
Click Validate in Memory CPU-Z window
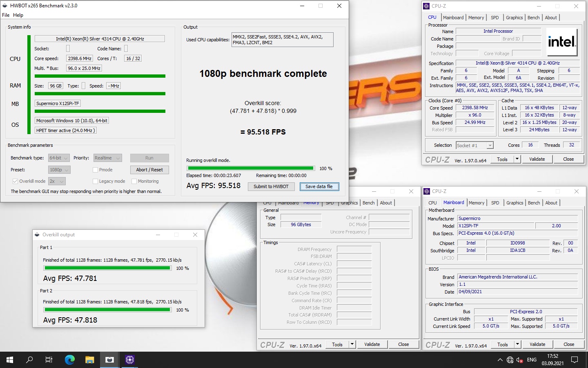tap(372, 344)
